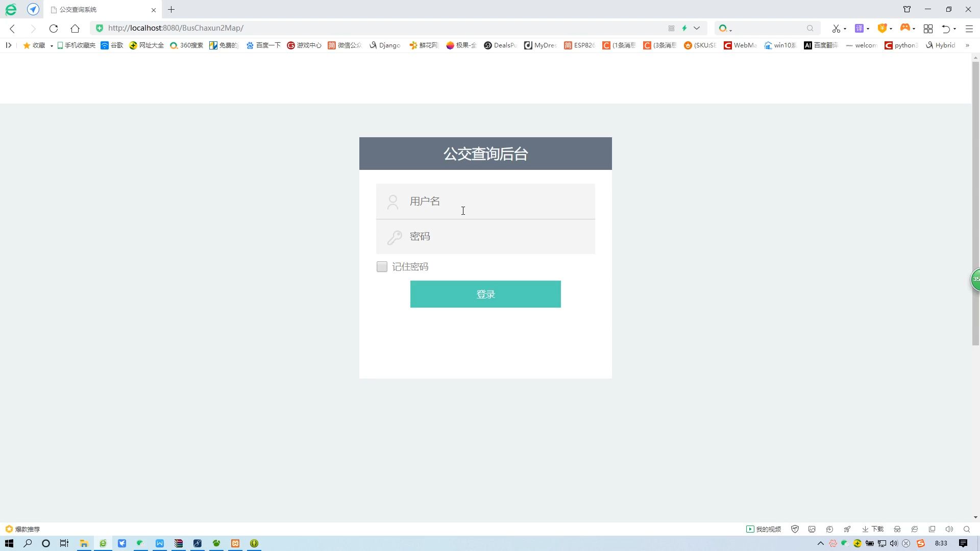
Task: Open the Windows notification center
Action: [963, 543]
